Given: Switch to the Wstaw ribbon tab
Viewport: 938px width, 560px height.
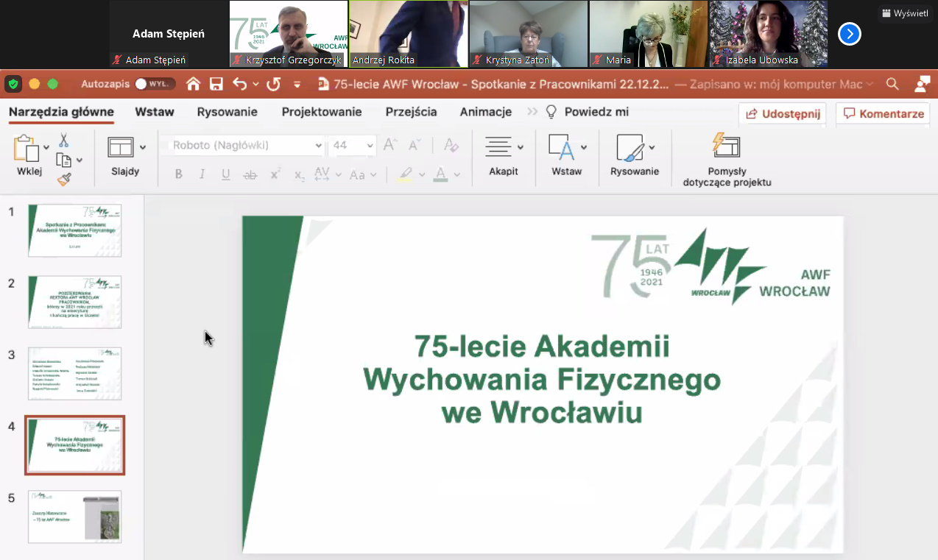Looking at the screenshot, I should pos(155,112).
